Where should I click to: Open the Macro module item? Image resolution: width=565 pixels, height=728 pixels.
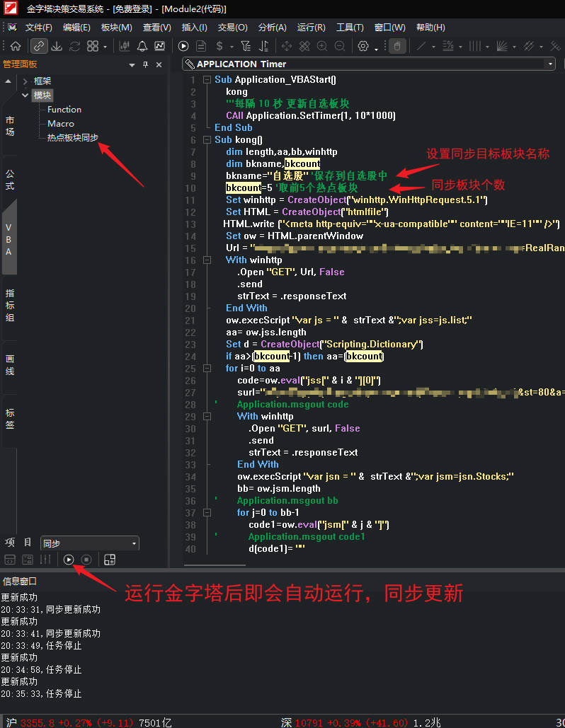click(x=61, y=124)
